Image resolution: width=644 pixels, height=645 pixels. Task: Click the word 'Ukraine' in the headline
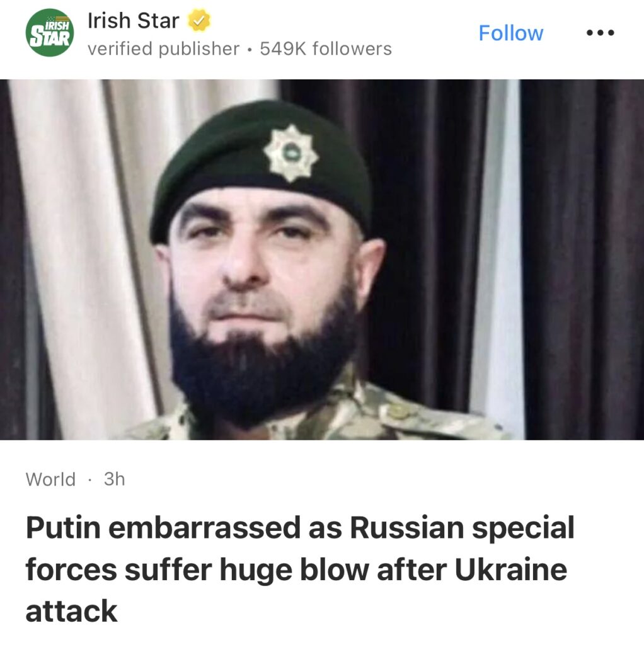tap(510, 569)
